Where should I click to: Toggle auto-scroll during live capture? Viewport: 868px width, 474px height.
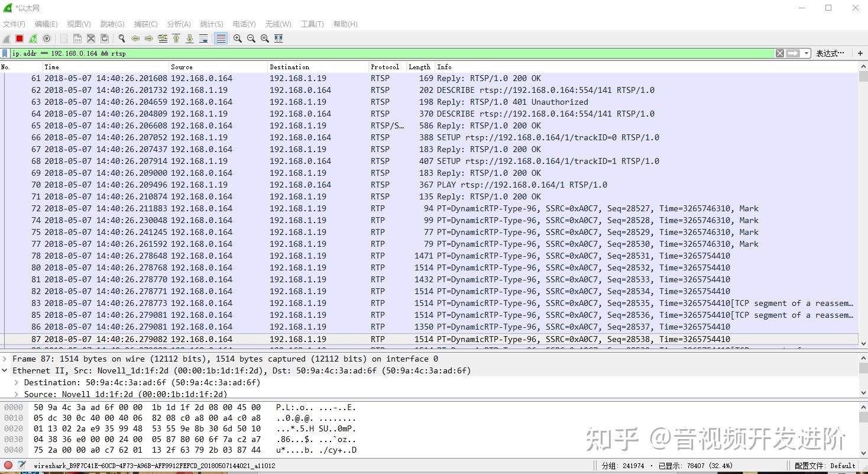[203, 38]
